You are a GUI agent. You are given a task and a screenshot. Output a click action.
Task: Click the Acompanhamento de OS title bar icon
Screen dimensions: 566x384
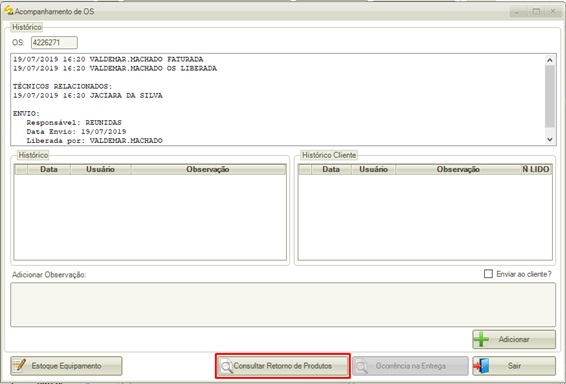click(9, 10)
